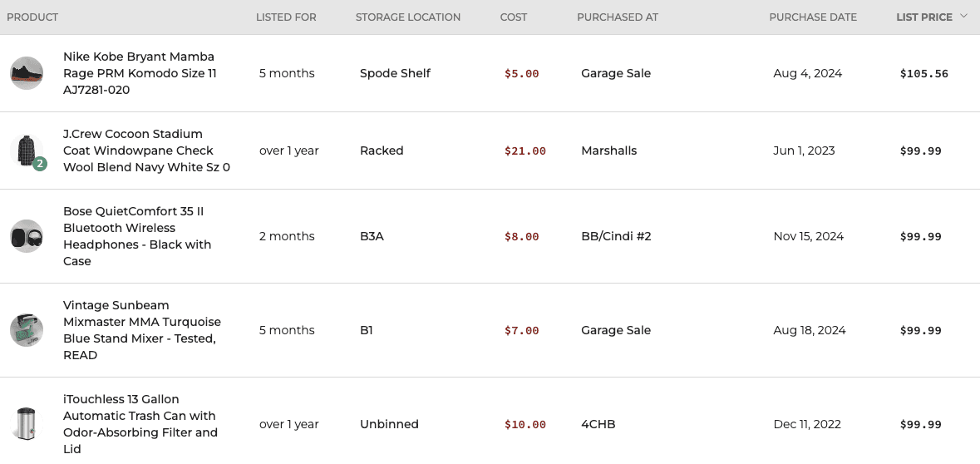Click over 1 year in the iTouchless row
980x464 pixels.
[x=288, y=424]
